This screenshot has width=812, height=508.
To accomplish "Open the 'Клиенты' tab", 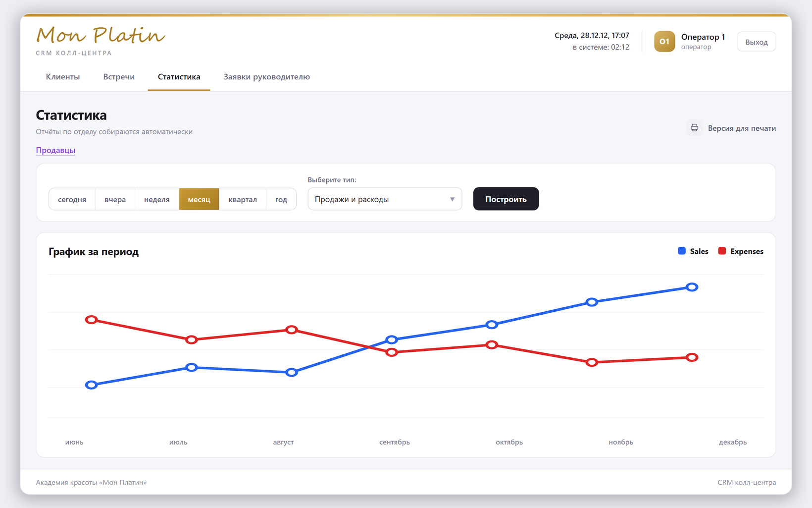I will tap(63, 77).
